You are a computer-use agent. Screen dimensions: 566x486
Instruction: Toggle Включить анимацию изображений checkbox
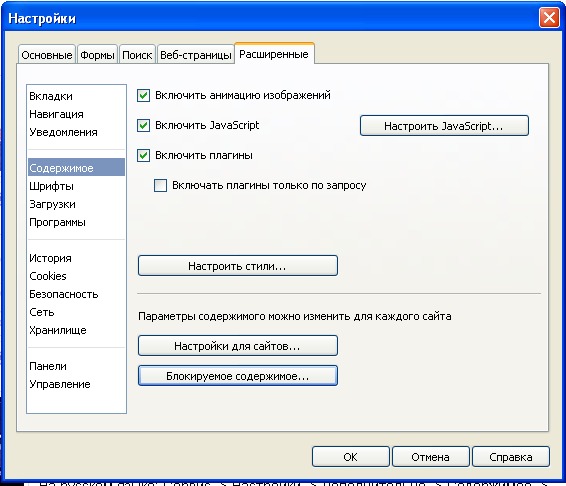143,96
